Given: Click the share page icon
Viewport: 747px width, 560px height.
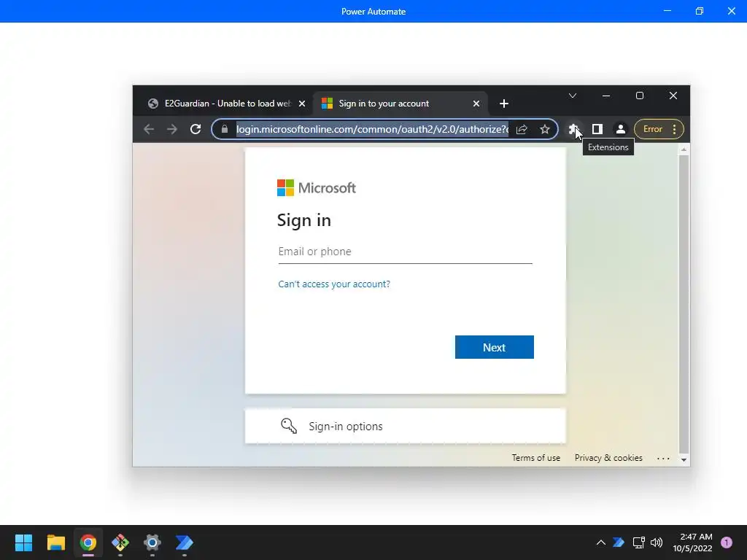Looking at the screenshot, I should point(522,129).
